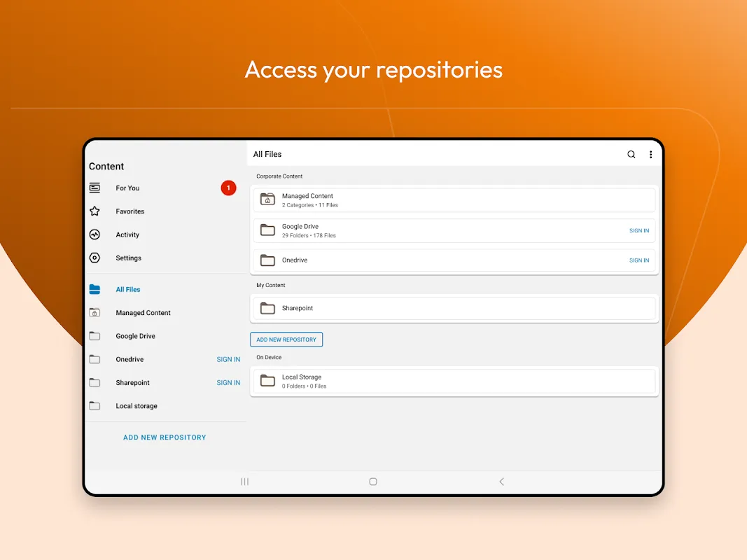The width and height of the screenshot is (747, 560).
Task: Open the three-dot overflow menu
Action: tap(651, 154)
